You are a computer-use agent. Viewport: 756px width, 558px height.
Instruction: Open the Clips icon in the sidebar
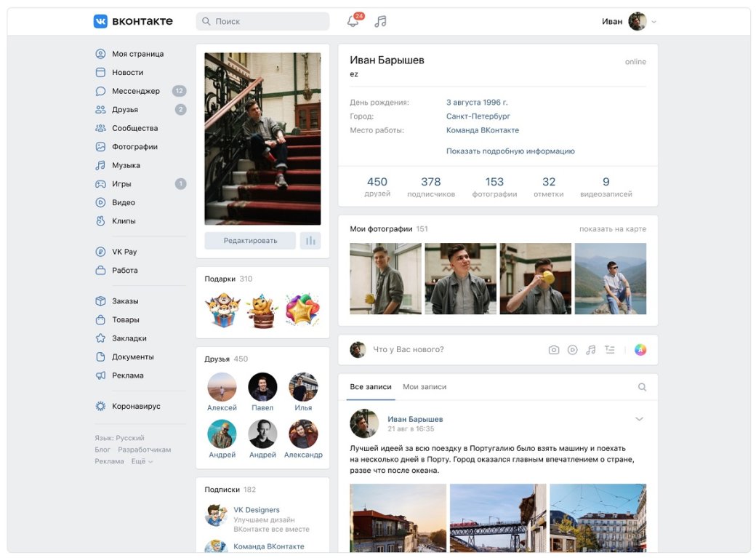point(100,221)
